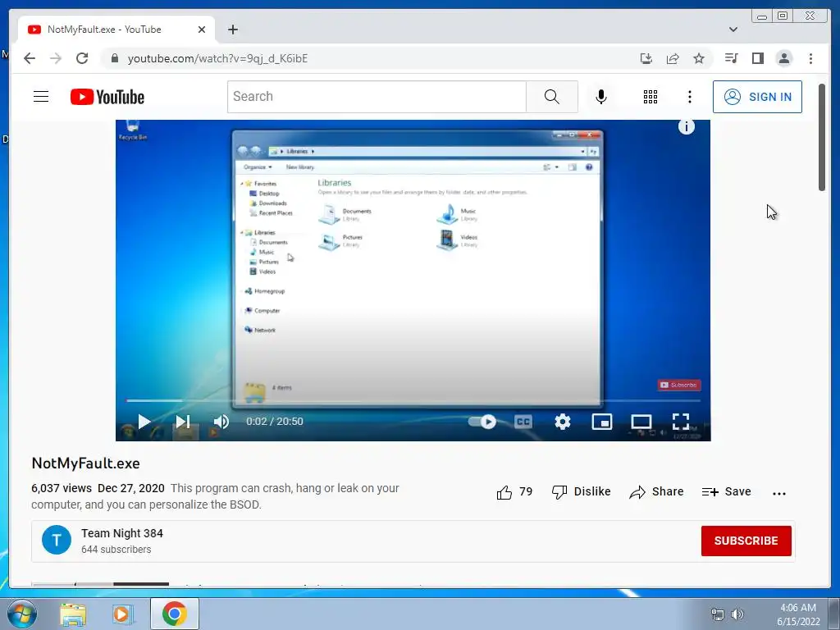Click Chrome taskbar button

[175, 614]
